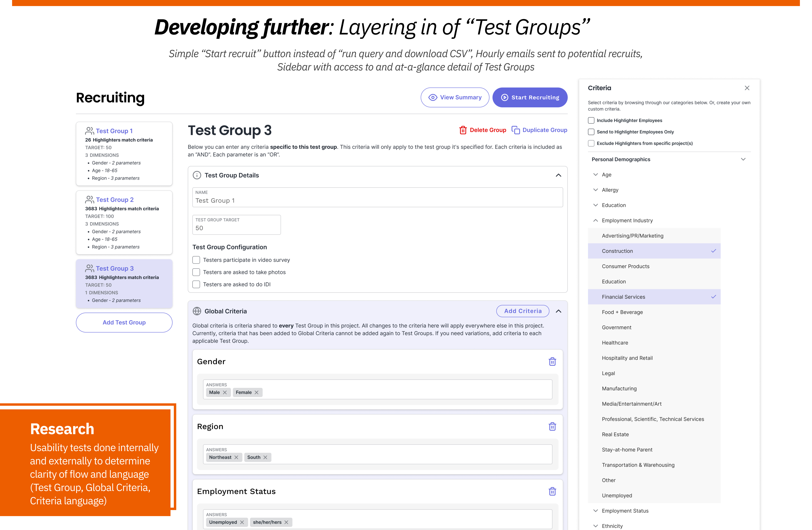
Task: Remove the Unemployed answer tag
Action: [242, 522]
